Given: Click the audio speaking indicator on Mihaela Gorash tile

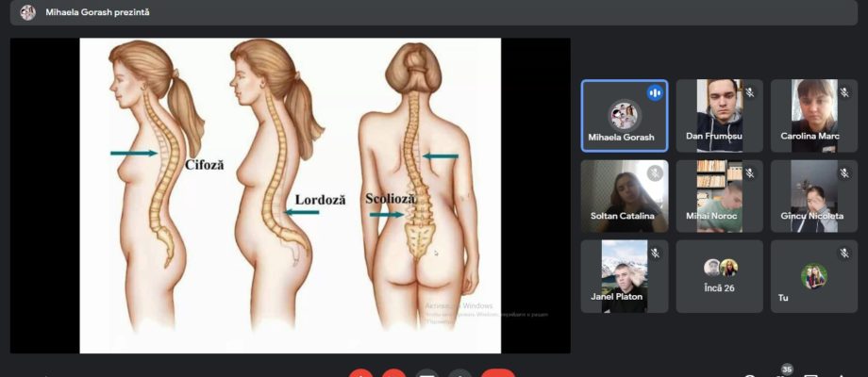Looking at the screenshot, I should (x=655, y=93).
